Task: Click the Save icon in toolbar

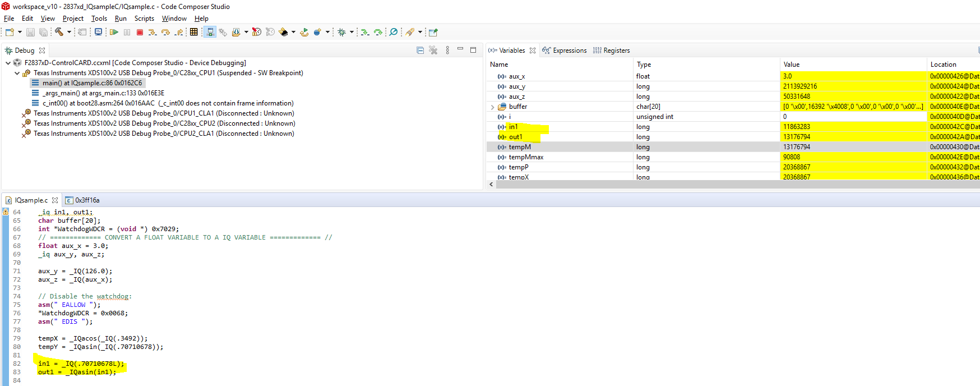Action: point(30,32)
